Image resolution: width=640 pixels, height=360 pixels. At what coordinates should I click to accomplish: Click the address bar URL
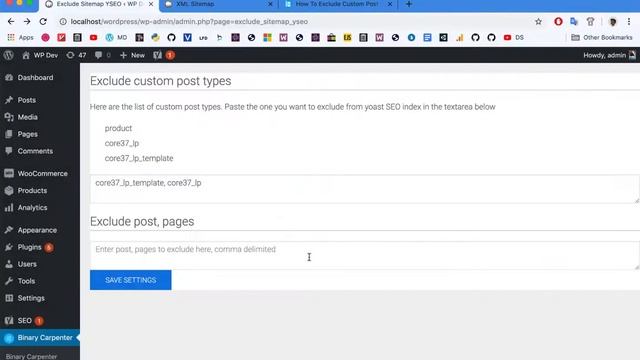pos(189,22)
